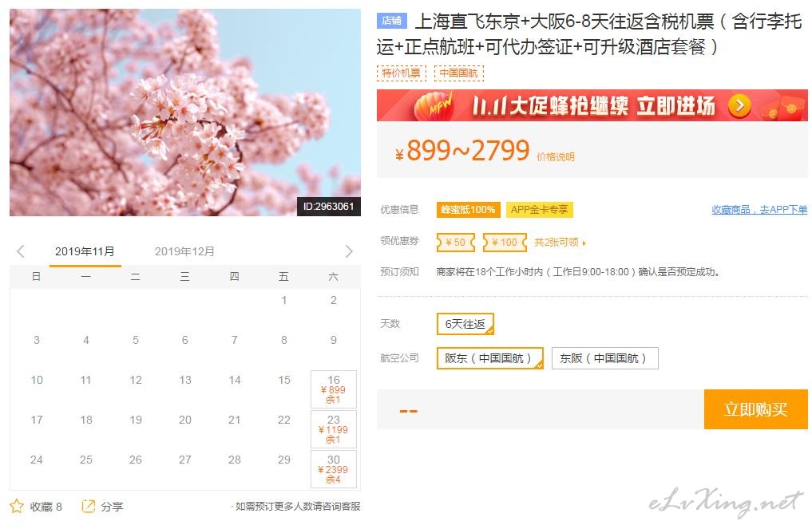The width and height of the screenshot is (812, 529).
Task: Select 阪东（中国国航）airline option
Action: click(x=490, y=358)
